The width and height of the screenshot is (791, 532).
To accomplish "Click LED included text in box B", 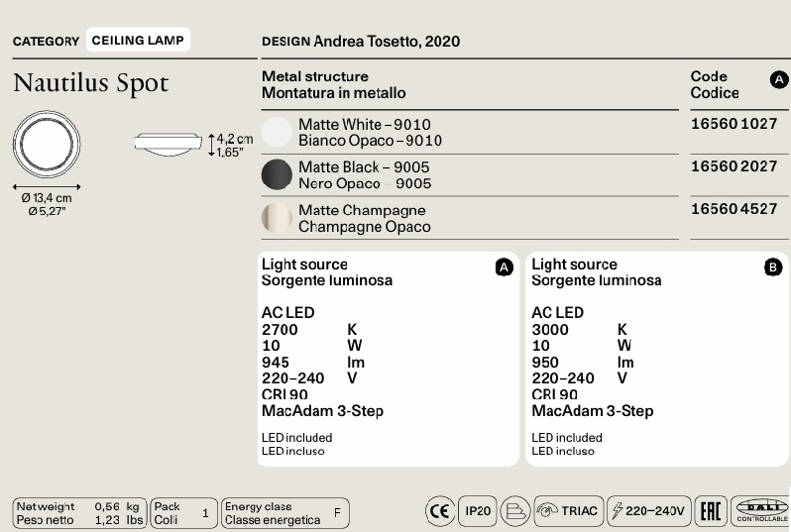I will 567,438.
